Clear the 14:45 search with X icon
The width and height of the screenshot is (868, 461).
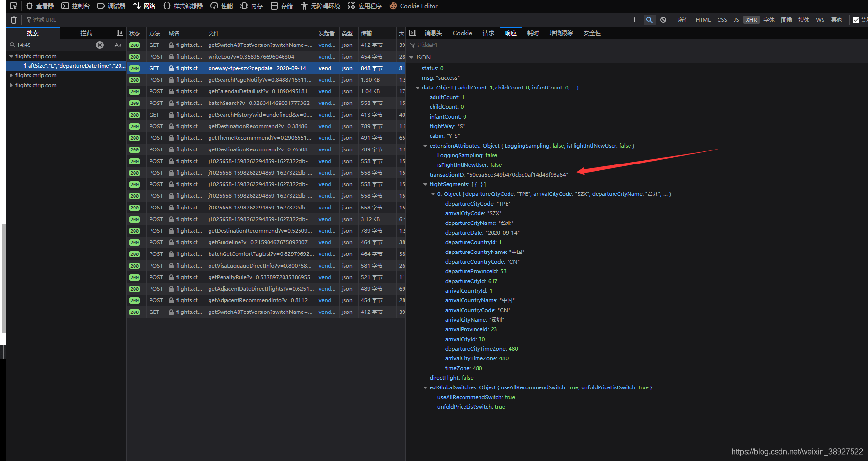(x=100, y=45)
